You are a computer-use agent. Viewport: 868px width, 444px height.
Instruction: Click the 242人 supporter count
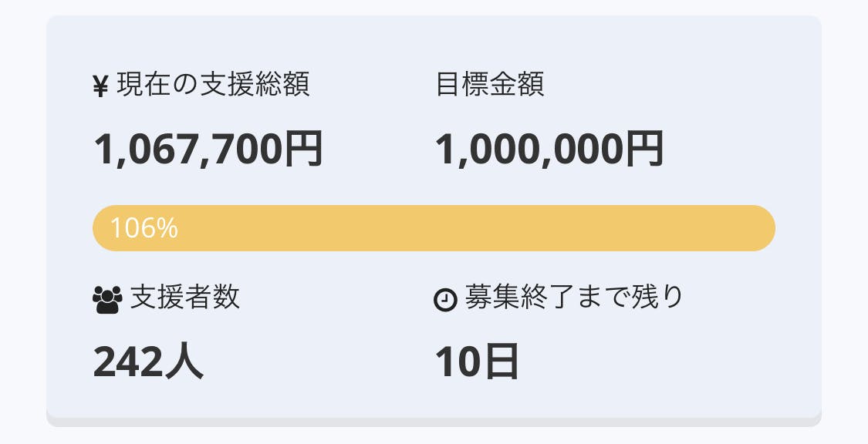pyautogui.click(x=148, y=362)
